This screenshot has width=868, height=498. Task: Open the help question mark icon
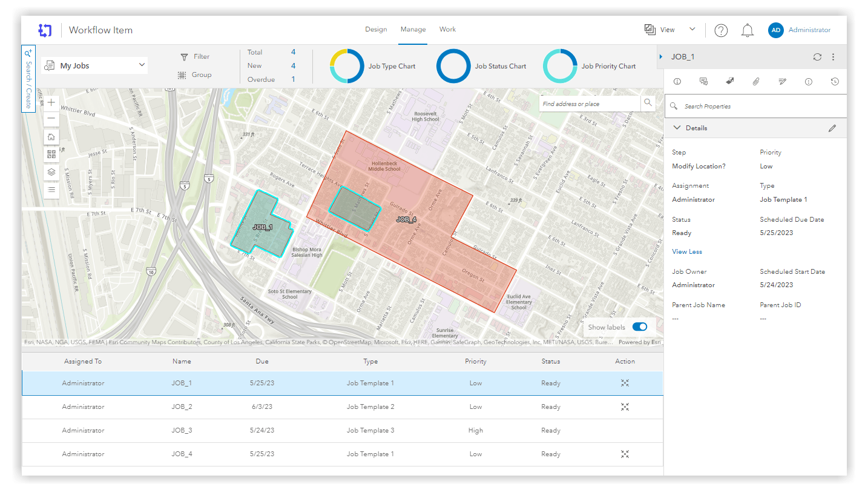[x=721, y=30]
